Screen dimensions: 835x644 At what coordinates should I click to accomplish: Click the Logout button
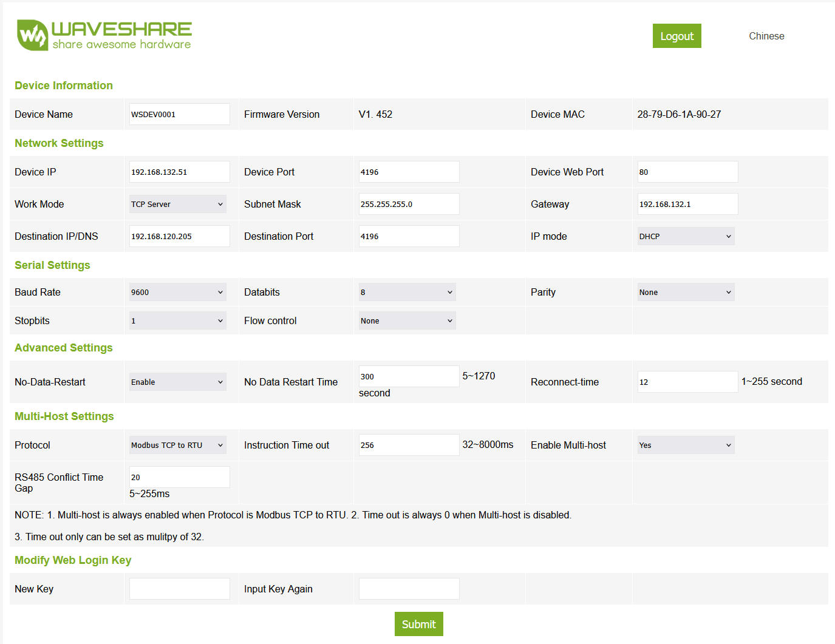tap(677, 36)
